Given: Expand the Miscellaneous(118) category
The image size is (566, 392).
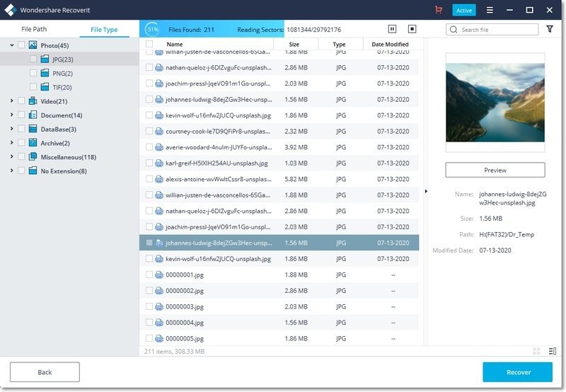Looking at the screenshot, I should click(12, 156).
